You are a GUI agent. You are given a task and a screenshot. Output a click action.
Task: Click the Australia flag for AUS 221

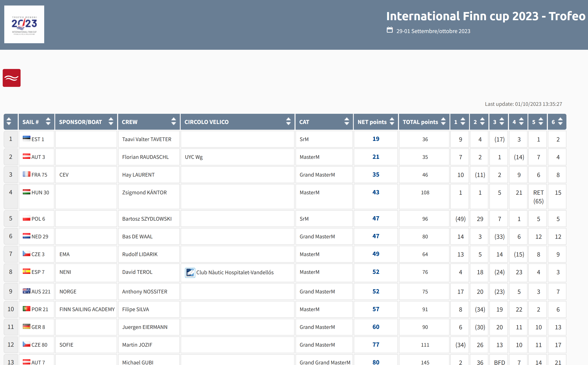point(26,291)
